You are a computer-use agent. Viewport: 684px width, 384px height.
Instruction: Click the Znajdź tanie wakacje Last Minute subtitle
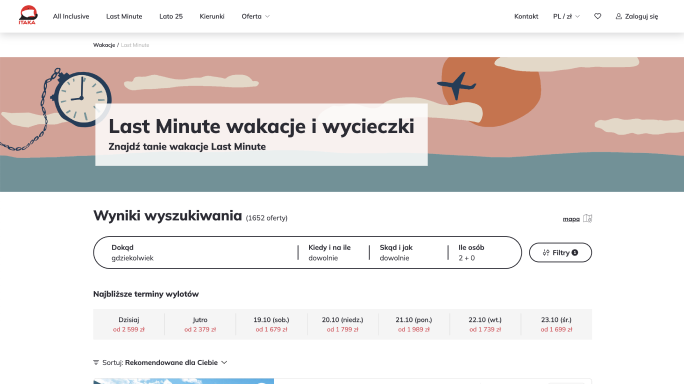[187, 147]
